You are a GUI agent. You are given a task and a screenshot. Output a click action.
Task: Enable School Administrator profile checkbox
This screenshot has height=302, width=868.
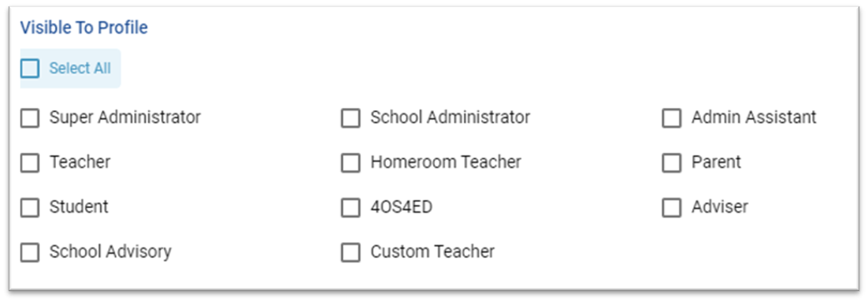coord(351,118)
